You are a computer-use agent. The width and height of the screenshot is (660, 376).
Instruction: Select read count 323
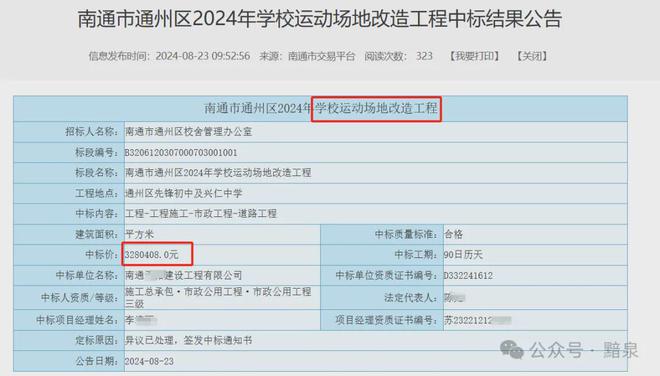pyautogui.click(x=424, y=56)
